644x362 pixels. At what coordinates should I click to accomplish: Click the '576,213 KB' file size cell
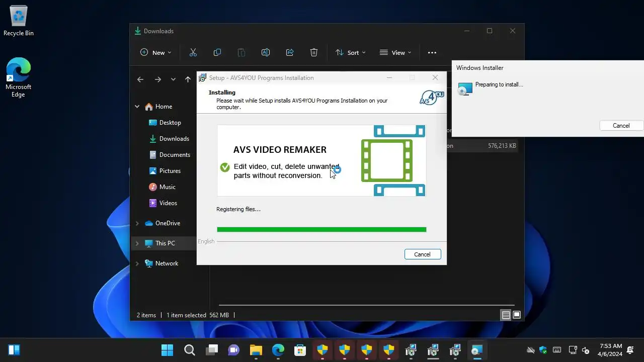click(x=502, y=146)
